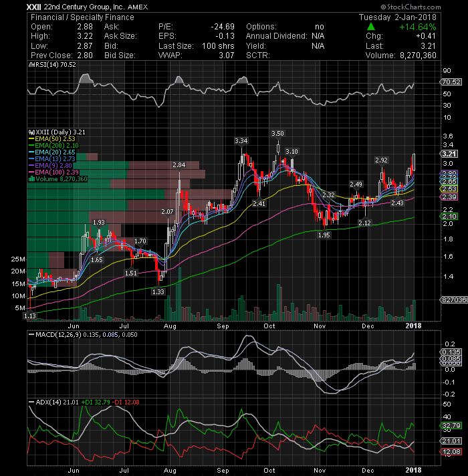Screen dimensions: 468x476
Task: Click the Tuesday 2-Jan-2018 date
Action: pos(398,17)
